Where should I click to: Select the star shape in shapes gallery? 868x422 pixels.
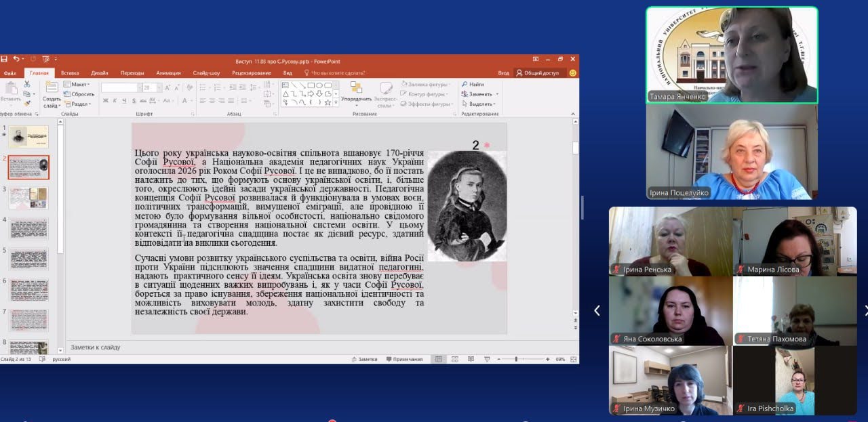(x=328, y=103)
